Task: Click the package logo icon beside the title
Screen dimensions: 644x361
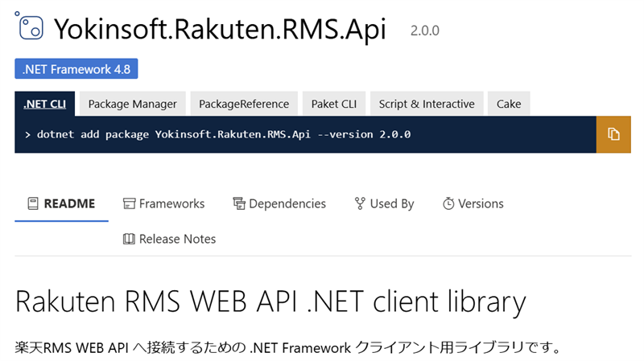Action: coord(30,26)
